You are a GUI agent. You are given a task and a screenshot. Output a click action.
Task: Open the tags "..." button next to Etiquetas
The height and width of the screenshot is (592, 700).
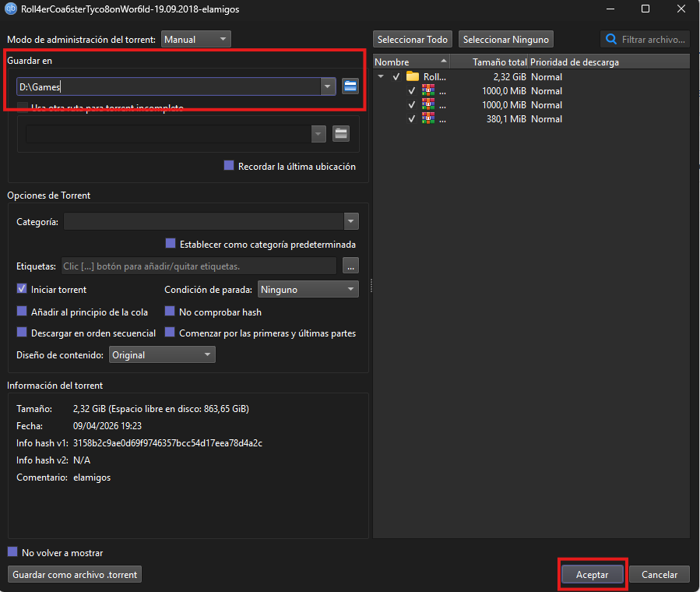point(350,266)
